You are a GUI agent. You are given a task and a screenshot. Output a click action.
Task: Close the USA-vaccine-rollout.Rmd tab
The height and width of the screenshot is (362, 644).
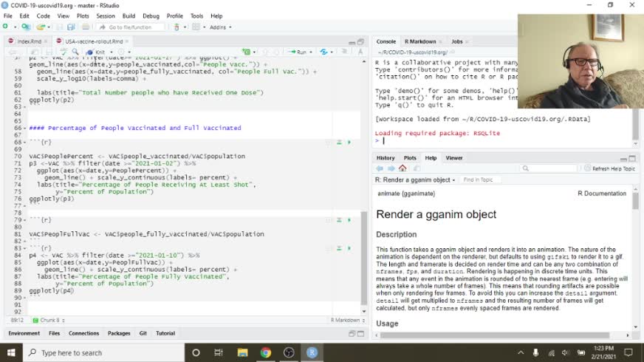(127, 41)
